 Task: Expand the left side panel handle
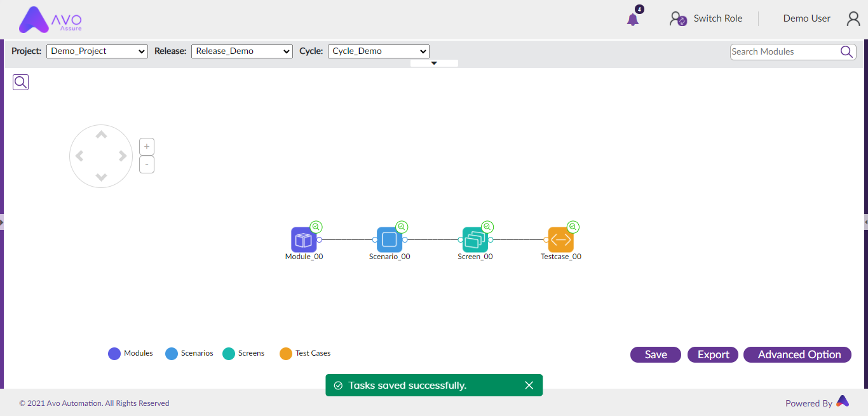coord(2,222)
